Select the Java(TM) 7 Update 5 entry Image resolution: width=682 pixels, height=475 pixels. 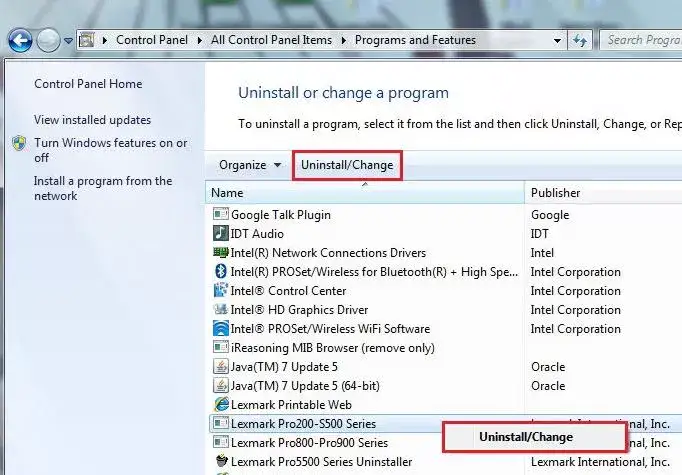click(x=284, y=367)
